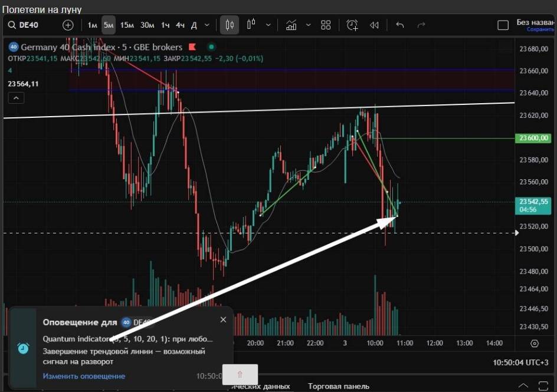Click the Изменить оповещение link
Image resolution: width=557 pixels, height=392 pixels.
click(x=84, y=376)
